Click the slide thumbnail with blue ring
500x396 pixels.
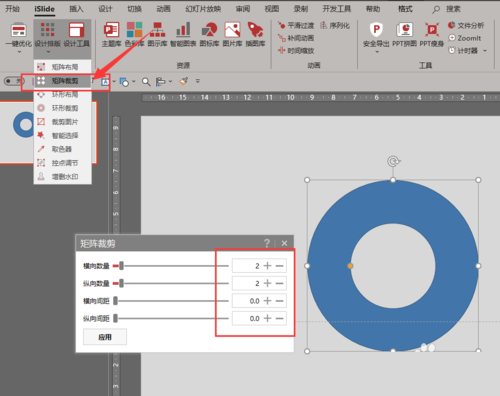[48, 133]
